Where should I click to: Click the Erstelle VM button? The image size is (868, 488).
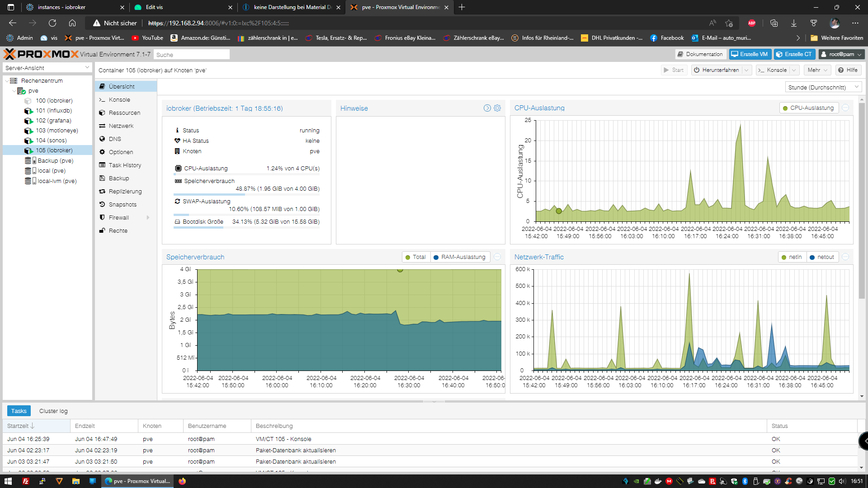[x=750, y=54]
